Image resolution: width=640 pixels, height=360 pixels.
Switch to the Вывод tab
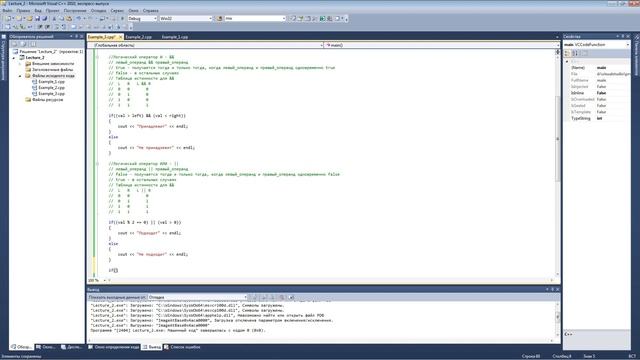(151, 347)
